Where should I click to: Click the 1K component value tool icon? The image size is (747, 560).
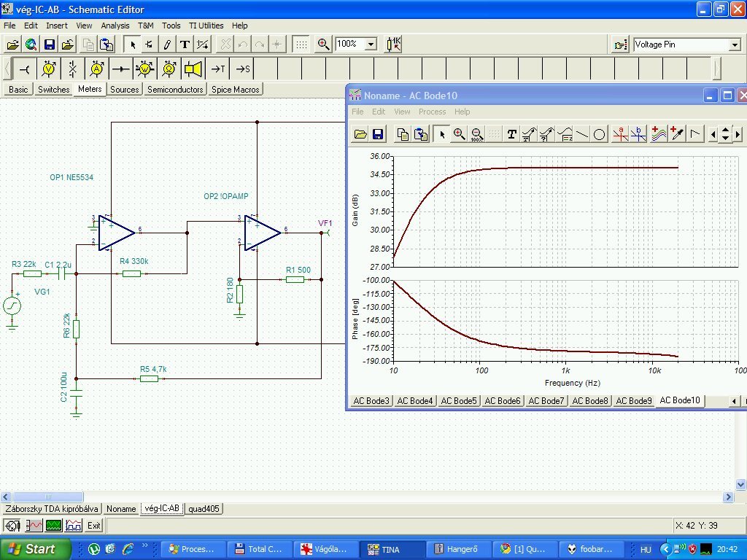pyautogui.click(x=394, y=44)
